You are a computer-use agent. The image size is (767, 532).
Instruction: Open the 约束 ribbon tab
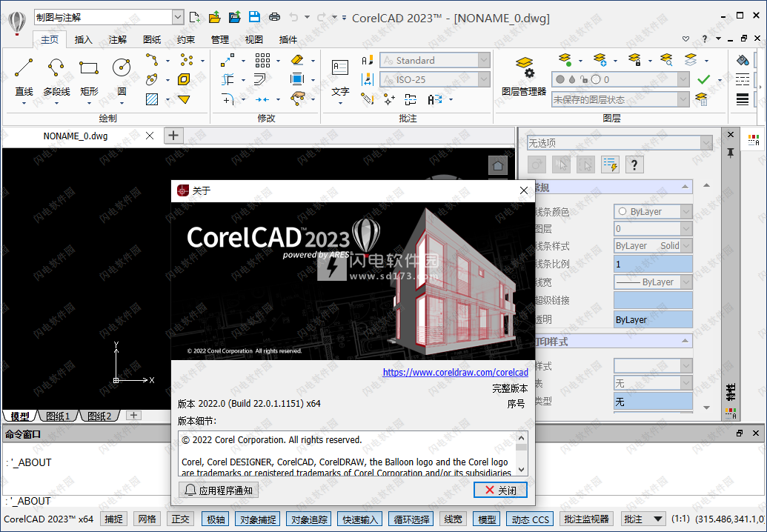pos(185,39)
